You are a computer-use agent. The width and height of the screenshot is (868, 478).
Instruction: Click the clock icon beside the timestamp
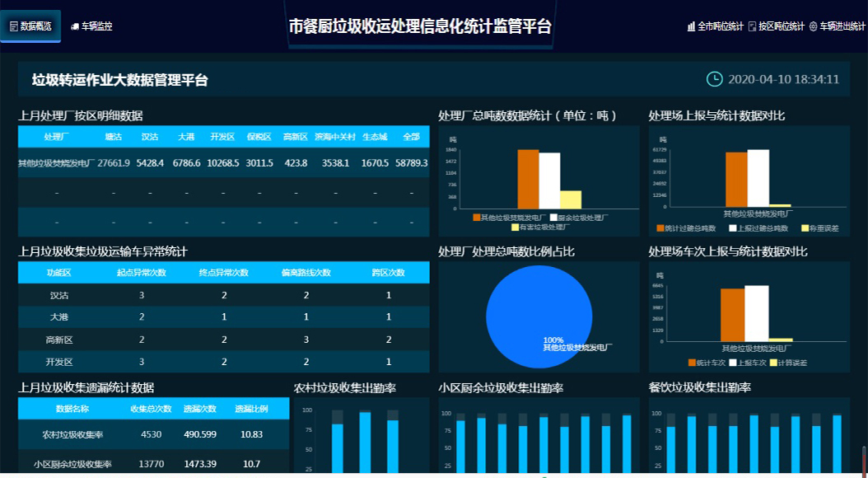[x=715, y=79]
